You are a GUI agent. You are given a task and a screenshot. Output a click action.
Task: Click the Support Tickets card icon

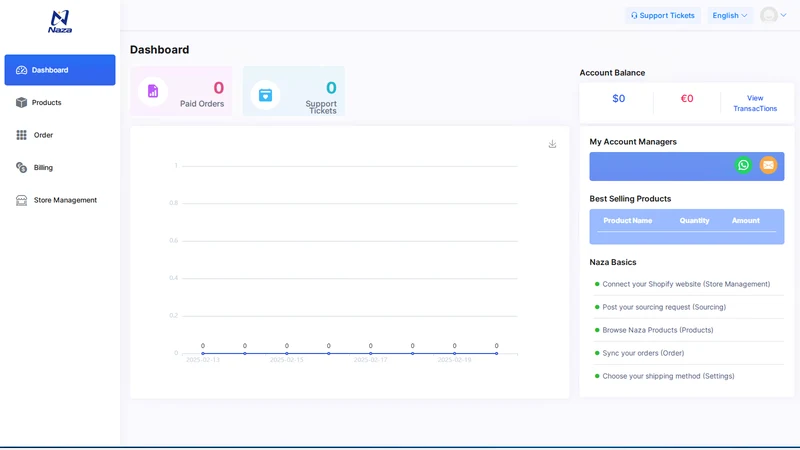(265, 95)
